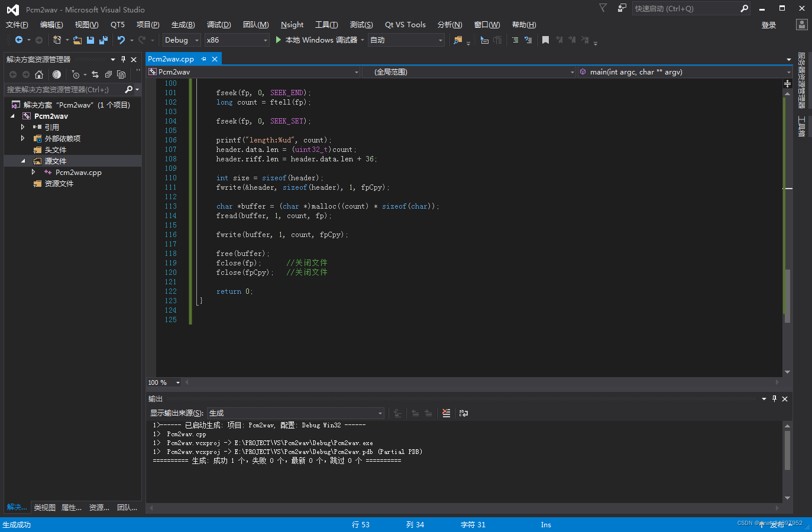Click the Navigate Backward arrow in toolbar
The image size is (812, 532).
pos(19,40)
